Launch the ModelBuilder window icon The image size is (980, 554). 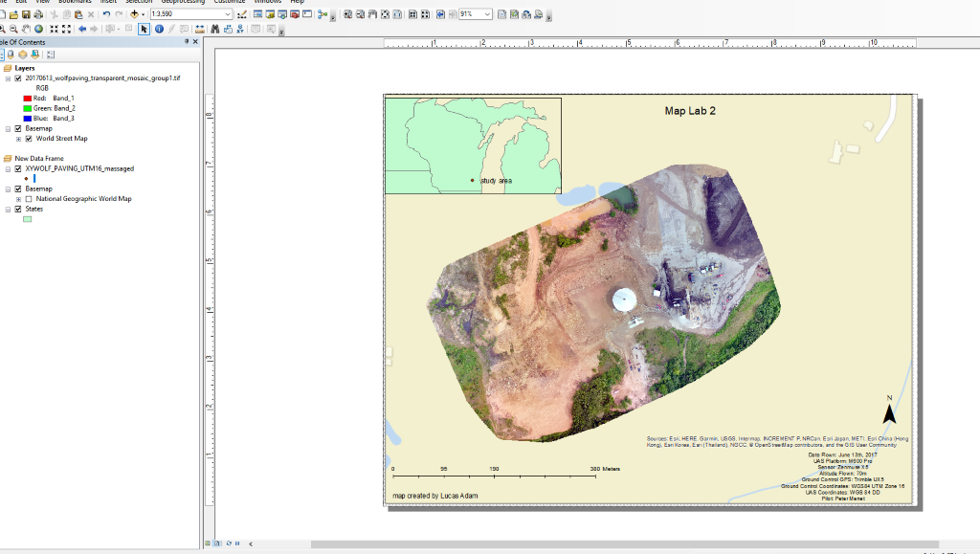(323, 14)
